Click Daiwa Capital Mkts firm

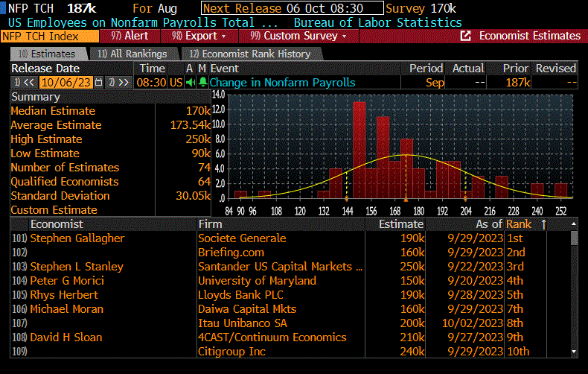point(247,309)
